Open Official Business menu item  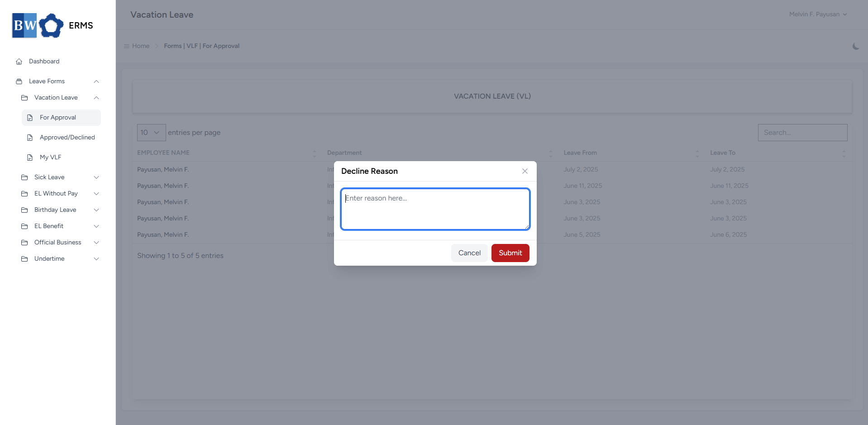point(60,243)
